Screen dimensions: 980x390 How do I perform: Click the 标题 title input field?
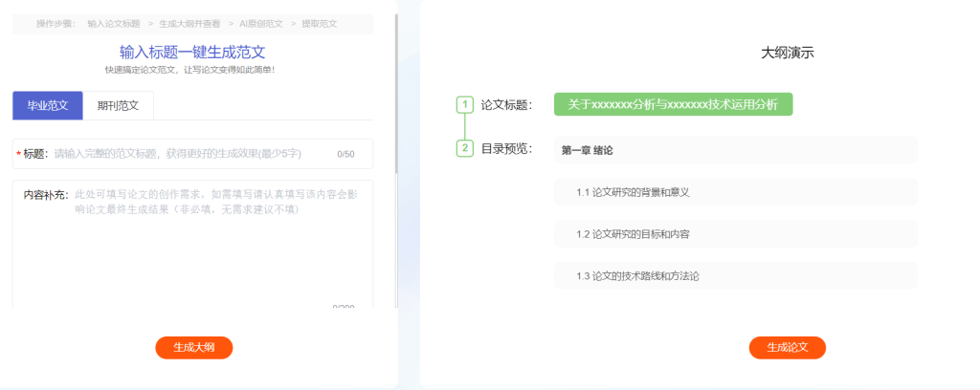191,154
